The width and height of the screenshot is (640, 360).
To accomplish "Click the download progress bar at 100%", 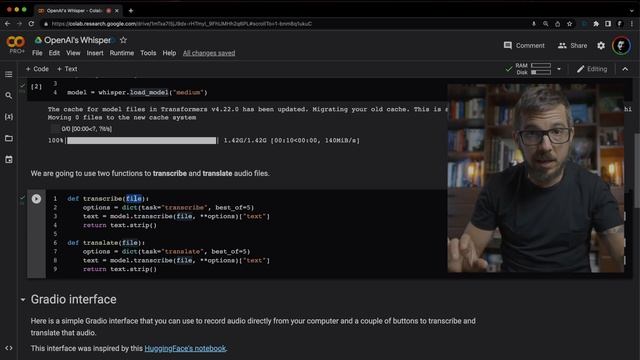I will [141, 140].
